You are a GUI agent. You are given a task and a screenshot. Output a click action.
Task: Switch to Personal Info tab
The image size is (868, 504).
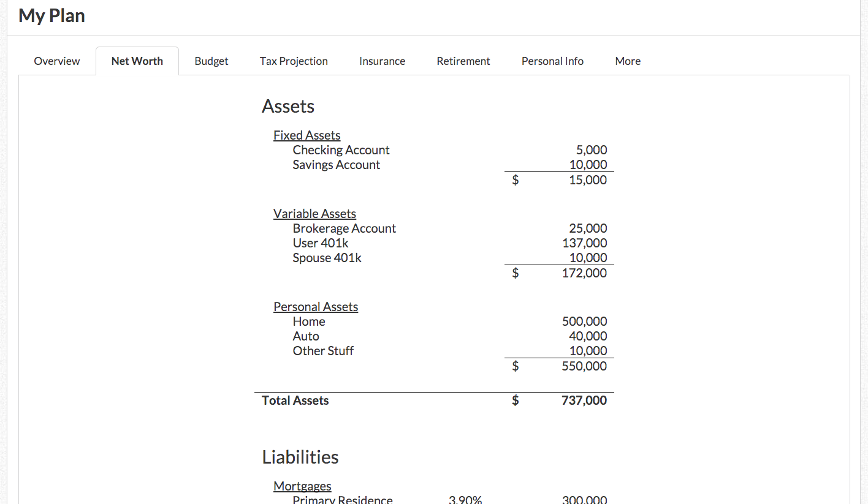point(552,61)
